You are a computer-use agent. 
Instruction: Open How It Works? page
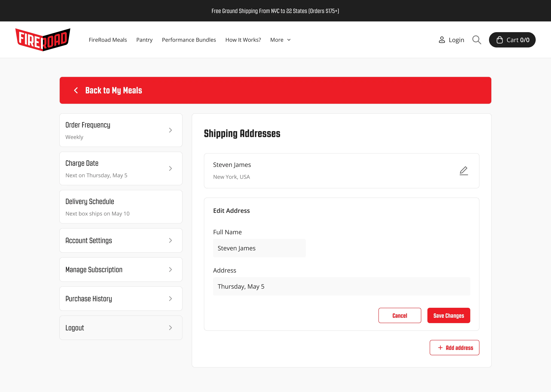coord(243,40)
